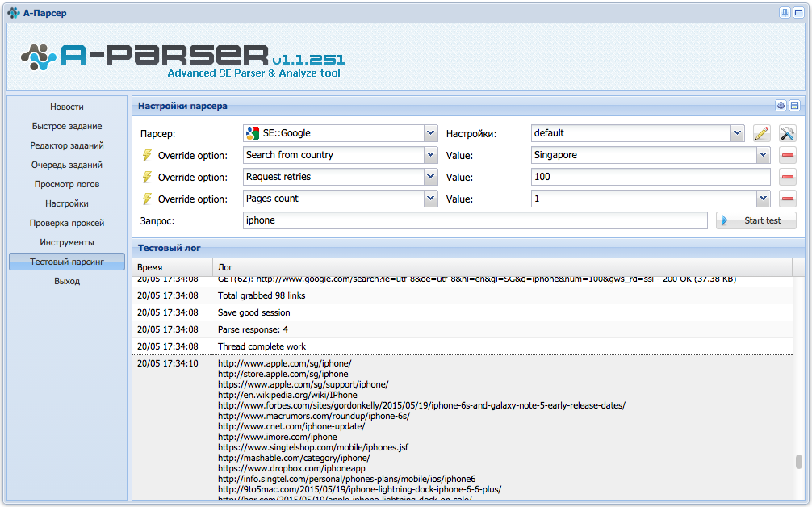Viewport: 812px width, 507px height.
Task: Click the http://www.apple.com/sg/iphone/ result
Action: tap(284, 363)
